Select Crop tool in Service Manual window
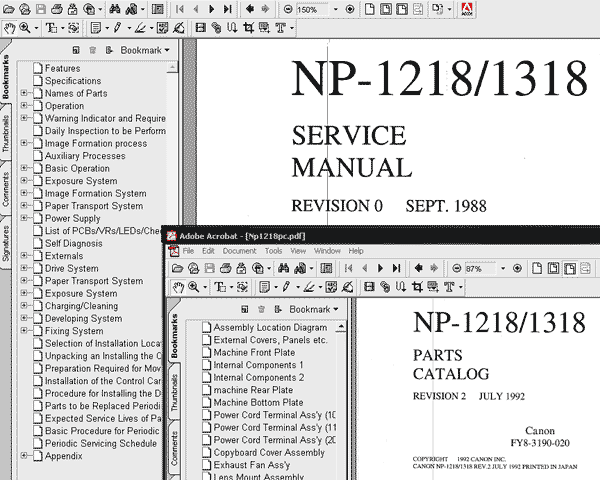This screenshot has width=600, height=480. [x=248, y=28]
